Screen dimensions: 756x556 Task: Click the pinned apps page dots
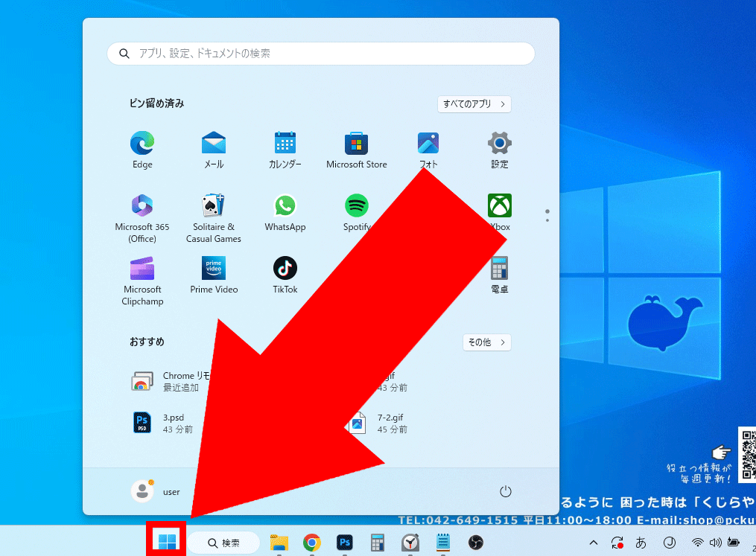pos(547,215)
